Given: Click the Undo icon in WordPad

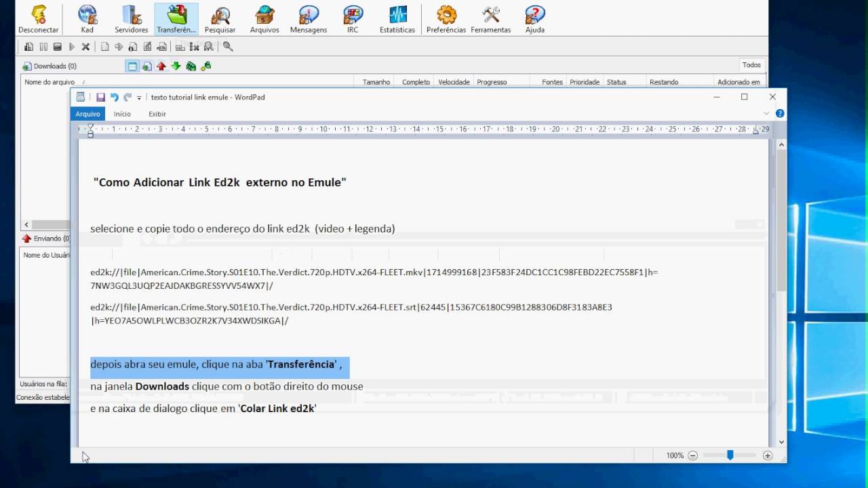Looking at the screenshot, I should pyautogui.click(x=114, y=98).
